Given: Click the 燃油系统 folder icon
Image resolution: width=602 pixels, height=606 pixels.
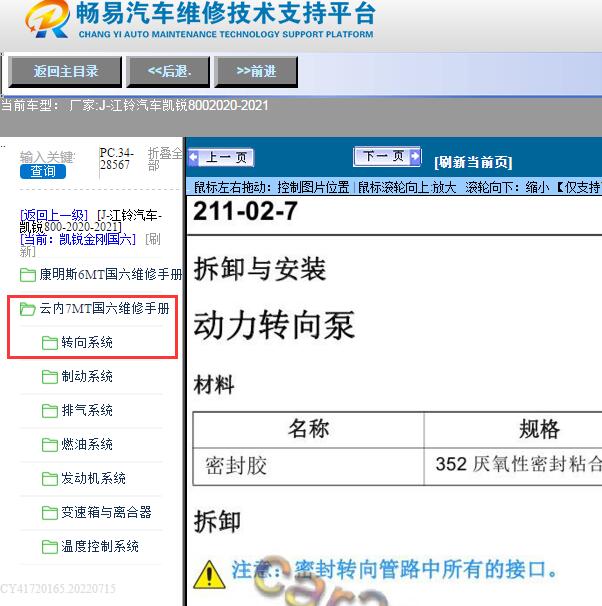Looking at the screenshot, I should tap(49, 445).
